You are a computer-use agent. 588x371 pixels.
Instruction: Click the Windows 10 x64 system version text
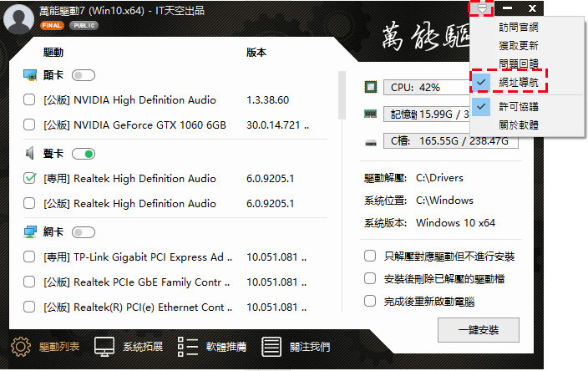click(456, 223)
